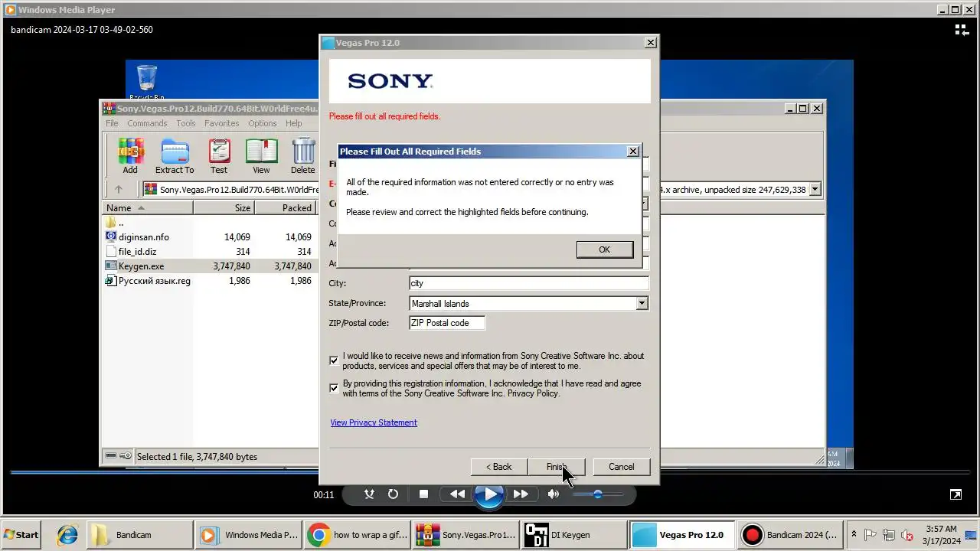This screenshot has height=551, width=980.
Task: Open the Favorites menu in WinRAR
Action: coord(221,123)
